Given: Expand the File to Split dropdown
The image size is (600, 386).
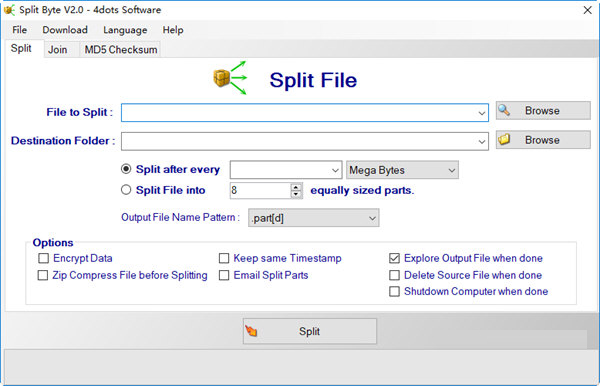Looking at the screenshot, I should (x=481, y=113).
